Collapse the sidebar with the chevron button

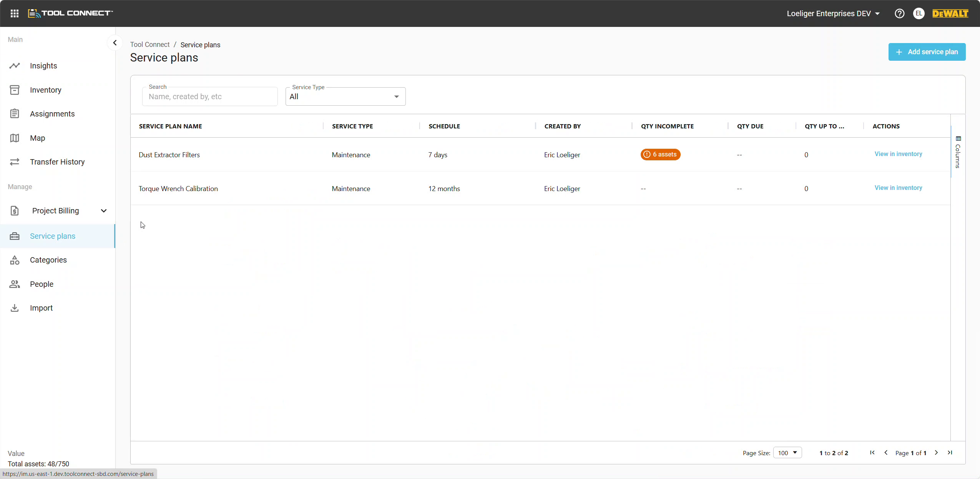[115, 43]
